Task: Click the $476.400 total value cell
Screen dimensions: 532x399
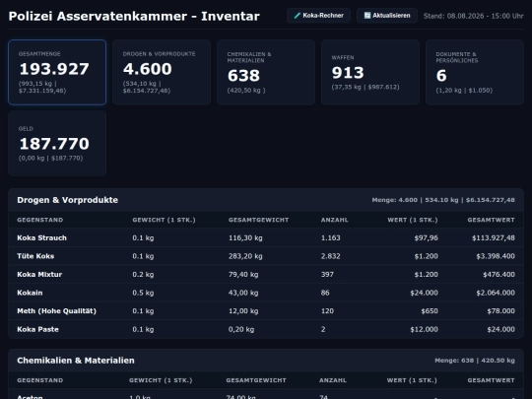Action: pyautogui.click(x=499, y=275)
